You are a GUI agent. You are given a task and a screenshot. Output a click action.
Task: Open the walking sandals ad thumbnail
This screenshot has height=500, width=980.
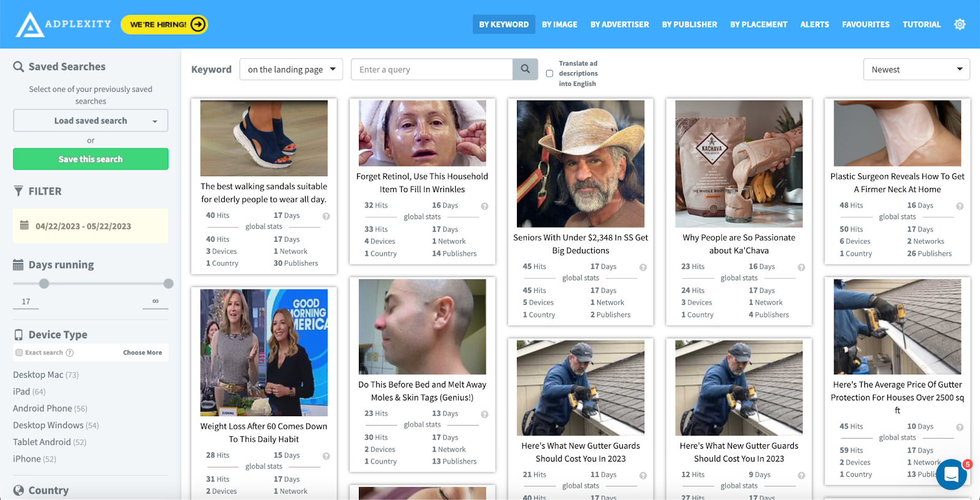pyautogui.click(x=264, y=138)
